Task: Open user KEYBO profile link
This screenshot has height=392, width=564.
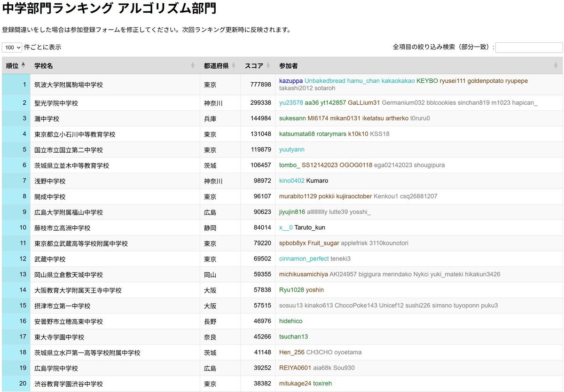Action: point(427,81)
